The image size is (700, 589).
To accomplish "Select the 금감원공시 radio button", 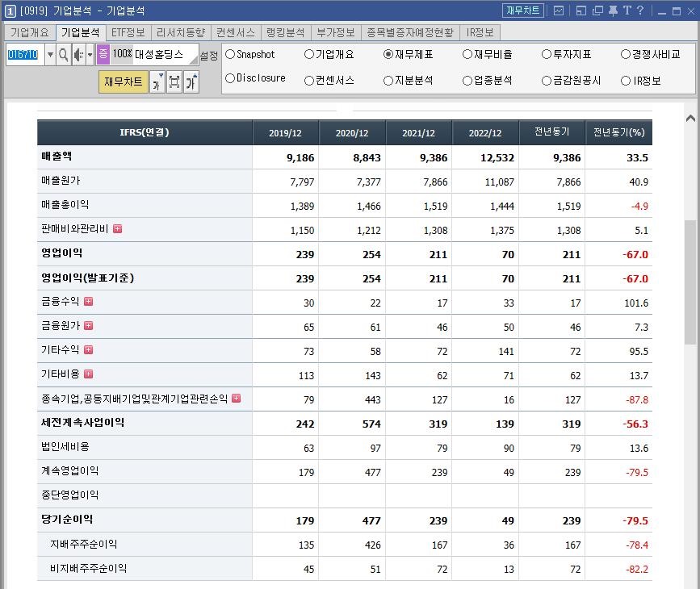I will click(547, 81).
